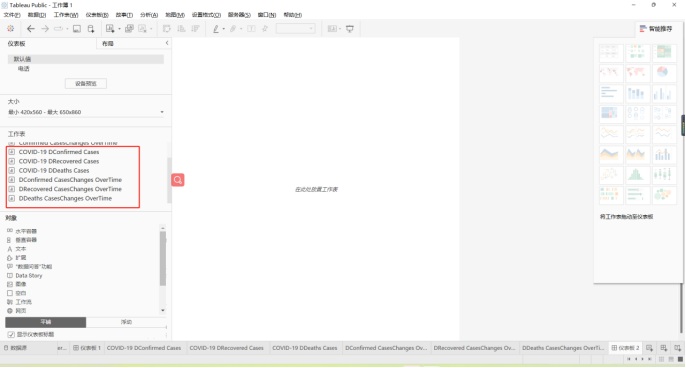Image resolution: width=686 pixels, height=368 pixels.
Task: Select the text table chart in Show Me
Action: pyautogui.click(x=610, y=53)
